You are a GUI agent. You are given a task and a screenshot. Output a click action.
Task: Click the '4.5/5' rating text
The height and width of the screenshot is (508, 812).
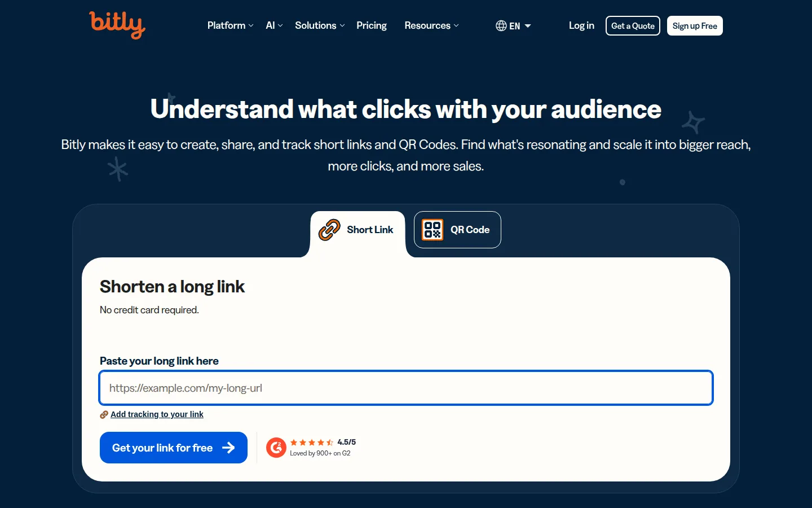pos(347,442)
